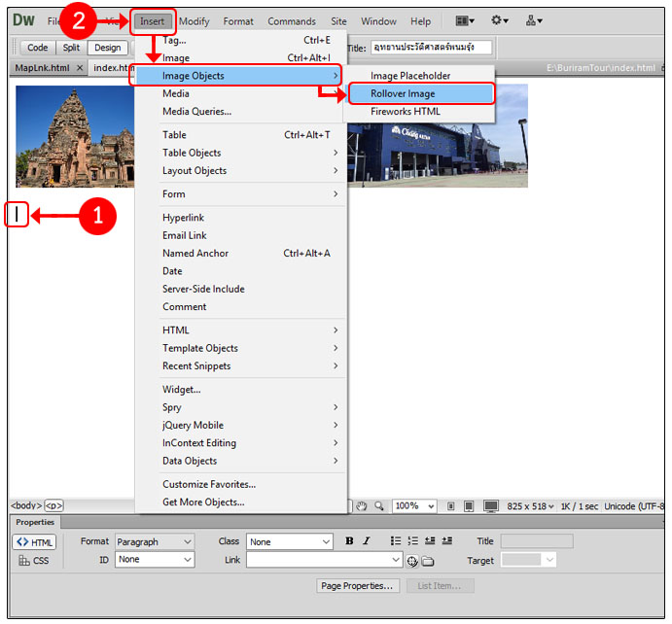Image resolution: width=672 pixels, height=624 pixels.
Task: Select the Zoom magnifier tool in status bar
Action: click(x=379, y=506)
